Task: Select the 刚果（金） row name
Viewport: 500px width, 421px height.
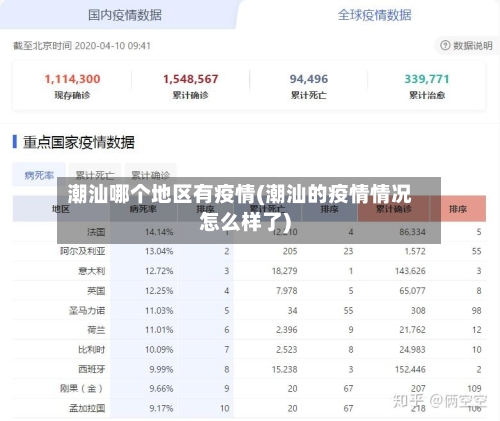Action: [x=81, y=388]
